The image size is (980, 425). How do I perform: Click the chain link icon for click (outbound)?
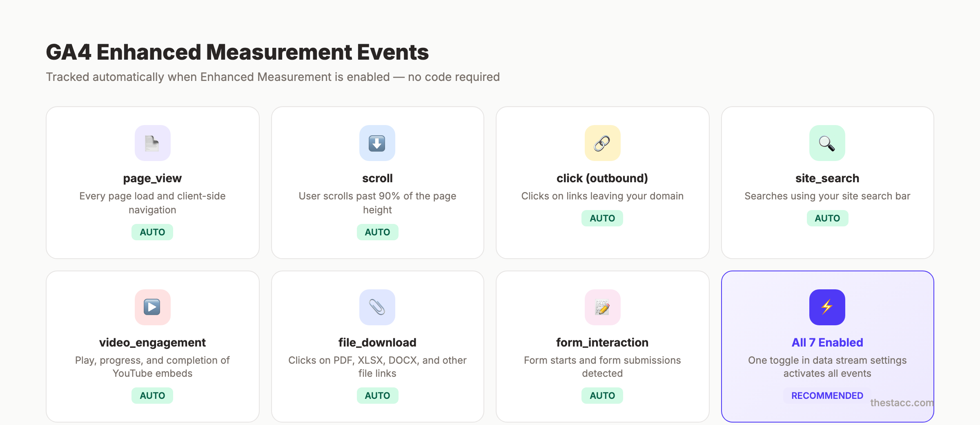pos(602,143)
